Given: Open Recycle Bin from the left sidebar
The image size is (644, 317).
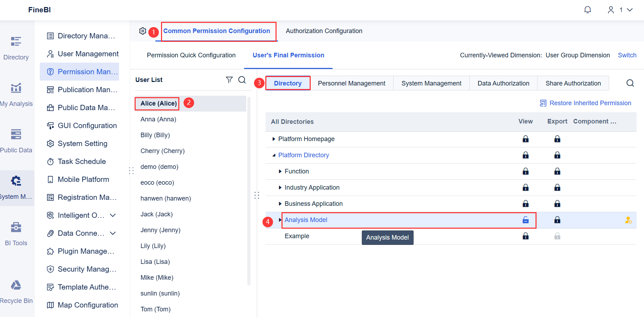Looking at the screenshot, I should tap(16, 291).
